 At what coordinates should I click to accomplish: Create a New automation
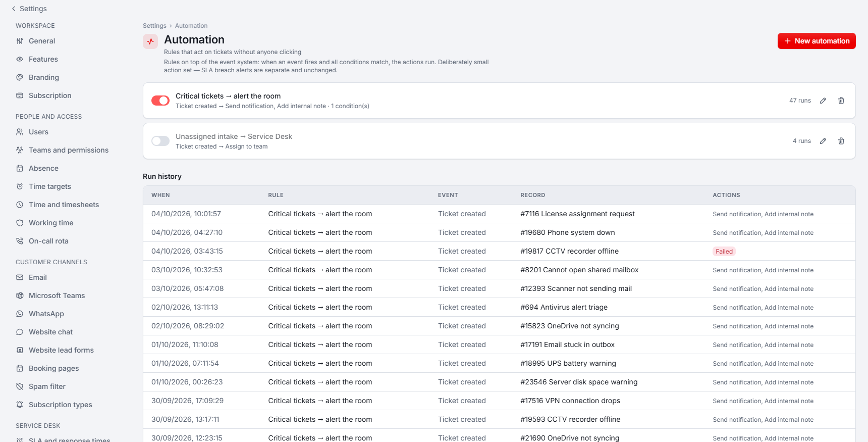(x=817, y=41)
